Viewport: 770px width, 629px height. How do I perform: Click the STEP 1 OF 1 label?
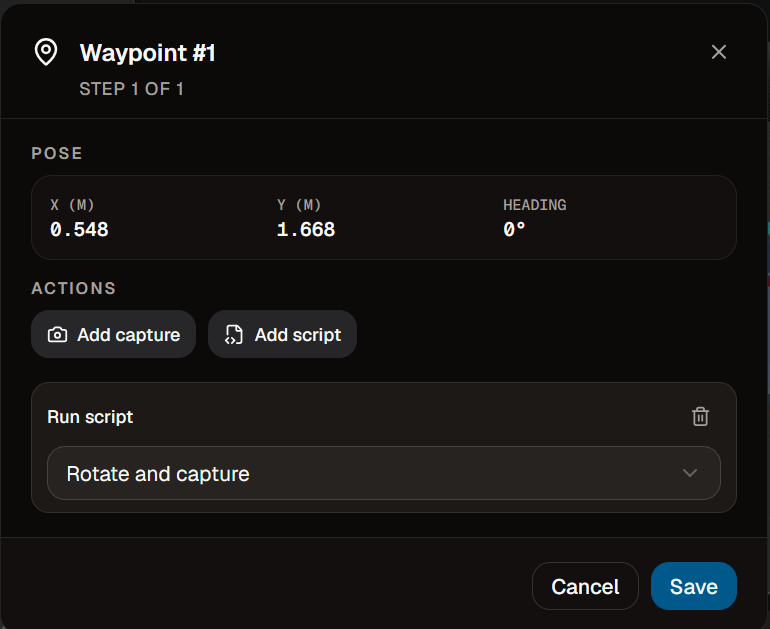(132, 89)
